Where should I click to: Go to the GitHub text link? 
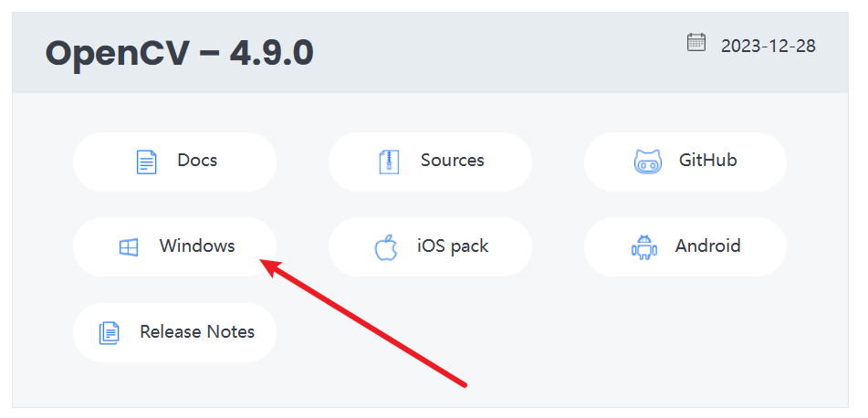707,161
